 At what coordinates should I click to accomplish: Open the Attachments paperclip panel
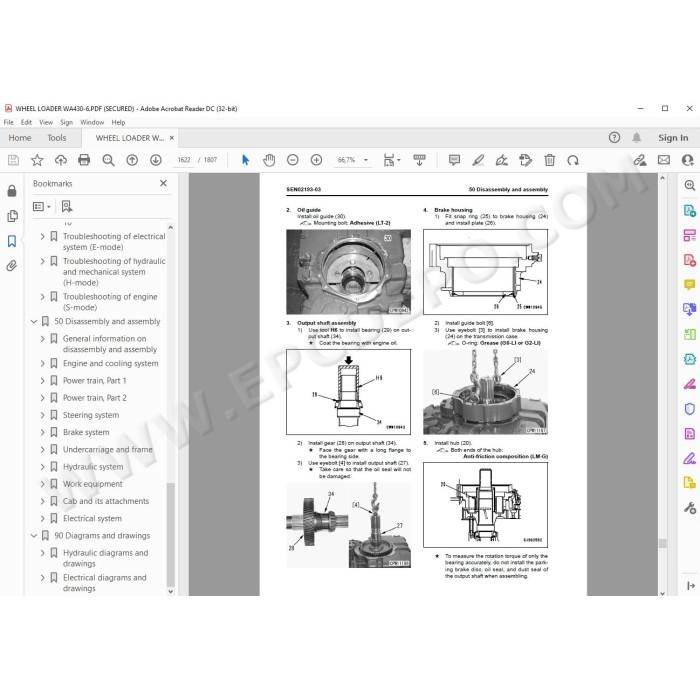point(12,266)
